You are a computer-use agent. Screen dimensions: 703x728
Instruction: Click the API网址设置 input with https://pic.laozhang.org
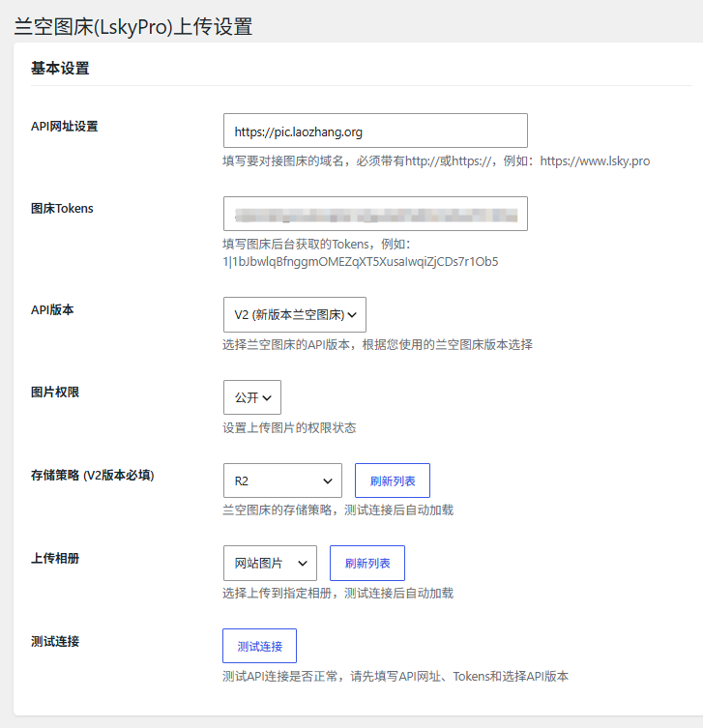pos(375,131)
